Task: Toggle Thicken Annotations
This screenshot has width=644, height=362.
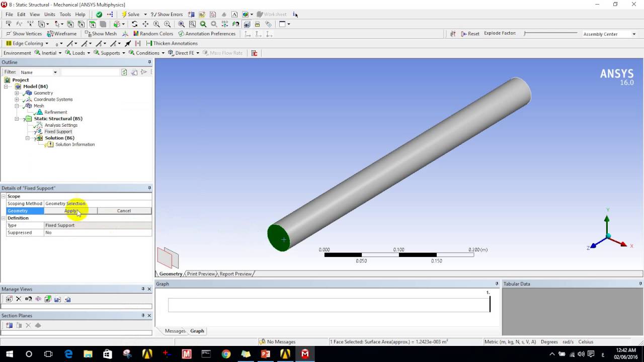Action: click(x=172, y=43)
